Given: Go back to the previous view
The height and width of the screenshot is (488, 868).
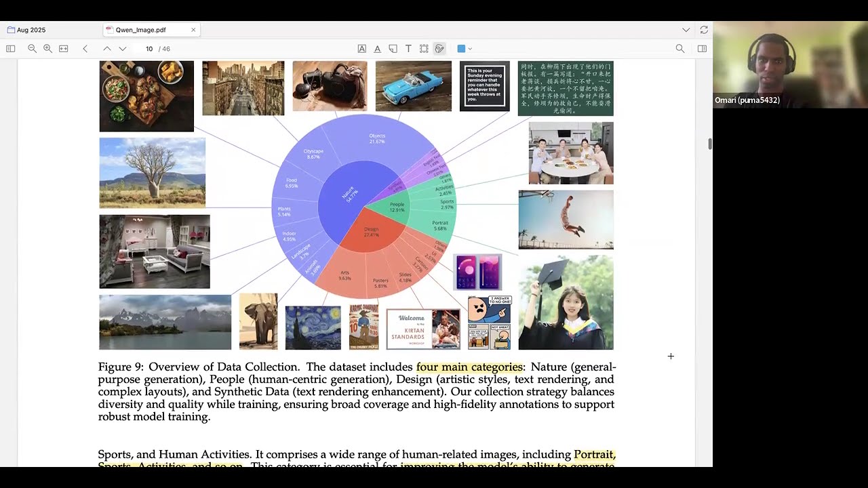Looking at the screenshot, I should [85, 49].
